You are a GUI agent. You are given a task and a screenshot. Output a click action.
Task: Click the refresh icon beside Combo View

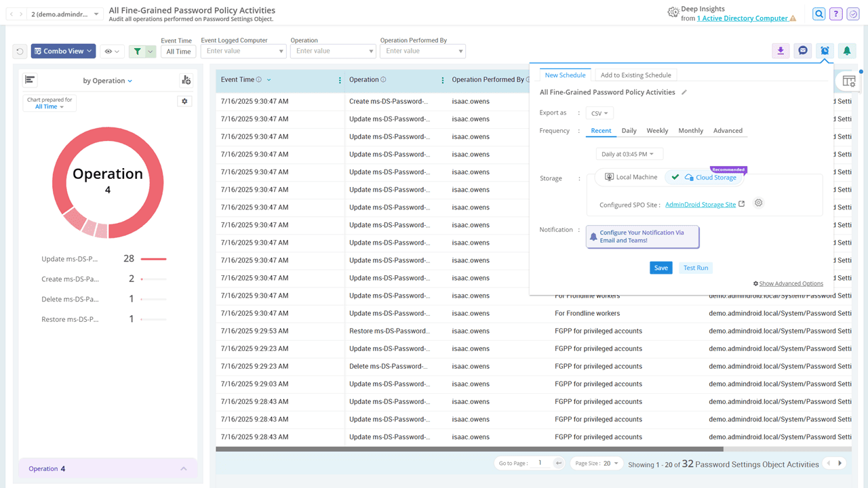pyautogui.click(x=20, y=52)
